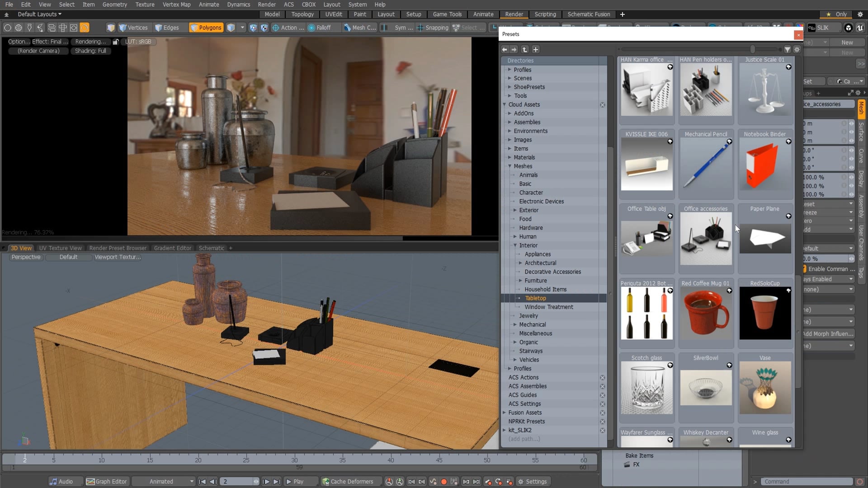Viewport: 868px width, 488px height.
Task: Click the add new preset plus icon
Action: click(x=536, y=50)
